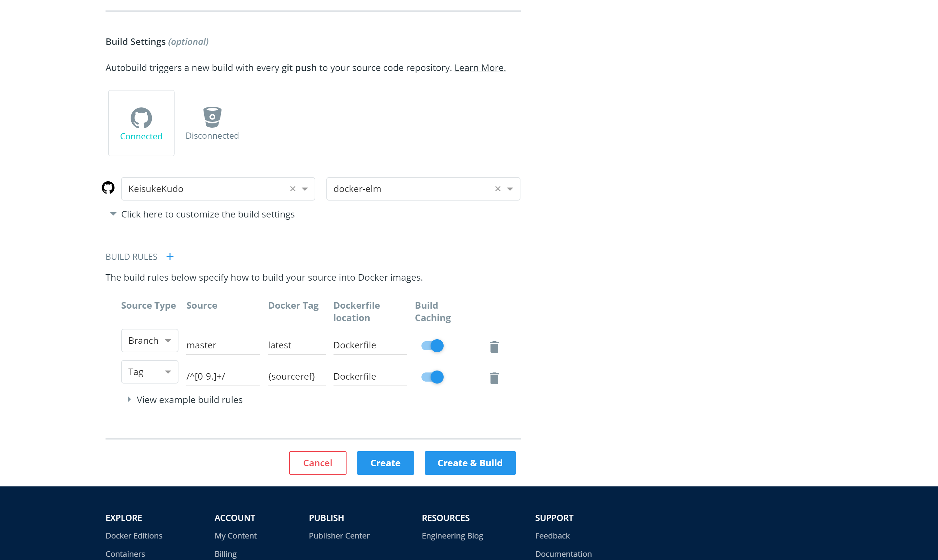Click the Build Caching column header
The height and width of the screenshot is (560, 938).
(x=433, y=311)
